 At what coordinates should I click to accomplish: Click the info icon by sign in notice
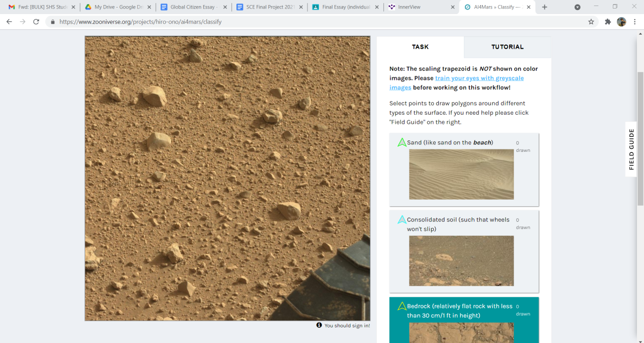[x=319, y=325]
